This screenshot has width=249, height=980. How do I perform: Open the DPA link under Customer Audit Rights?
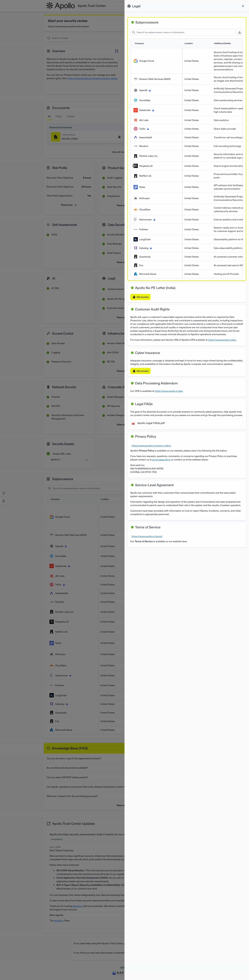tap(222, 340)
